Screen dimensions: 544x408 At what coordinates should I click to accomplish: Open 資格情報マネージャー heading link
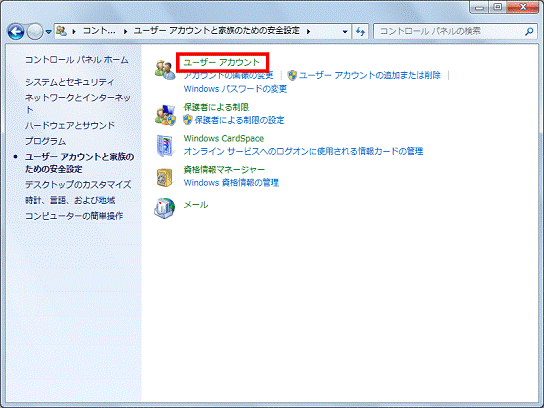[x=224, y=170]
